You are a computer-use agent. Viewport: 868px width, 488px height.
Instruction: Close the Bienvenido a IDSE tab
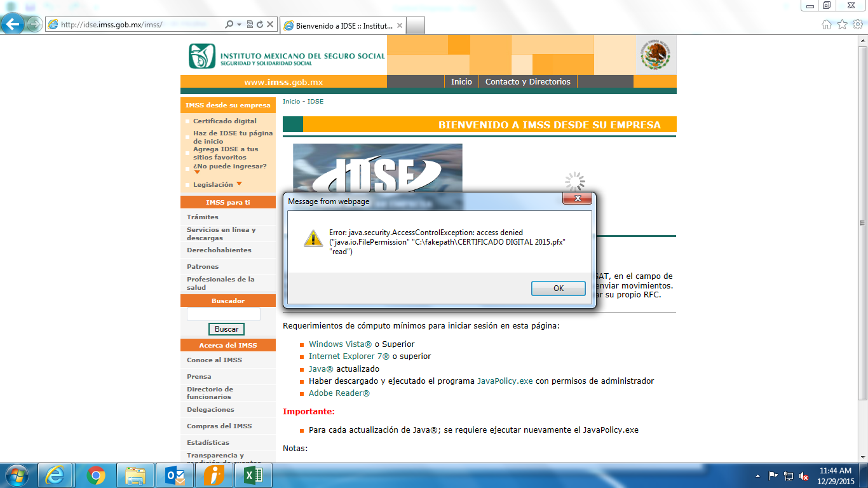coord(399,25)
